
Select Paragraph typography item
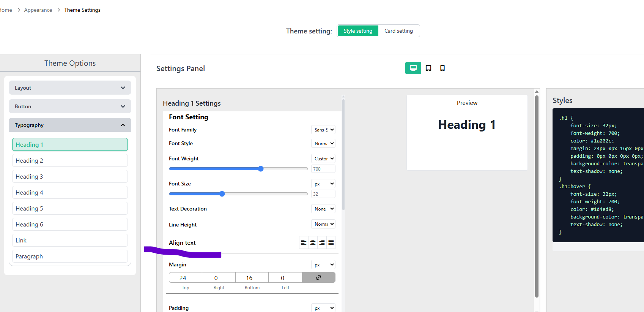pyautogui.click(x=70, y=256)
